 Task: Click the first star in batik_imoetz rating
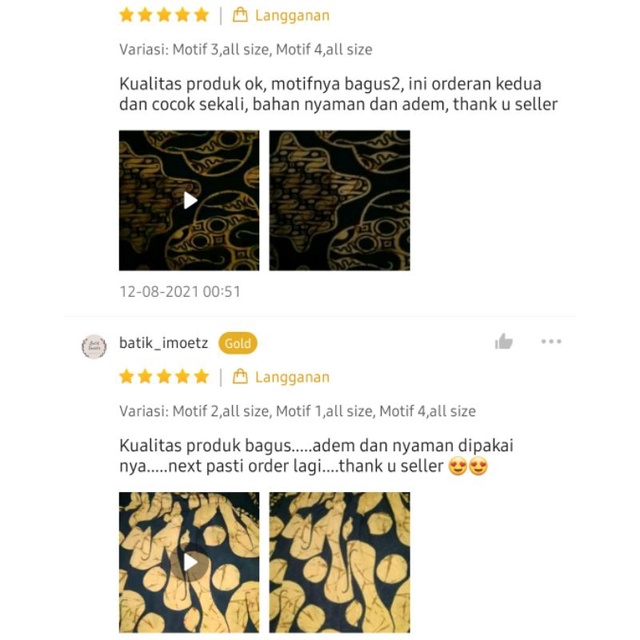coord(127,377)
